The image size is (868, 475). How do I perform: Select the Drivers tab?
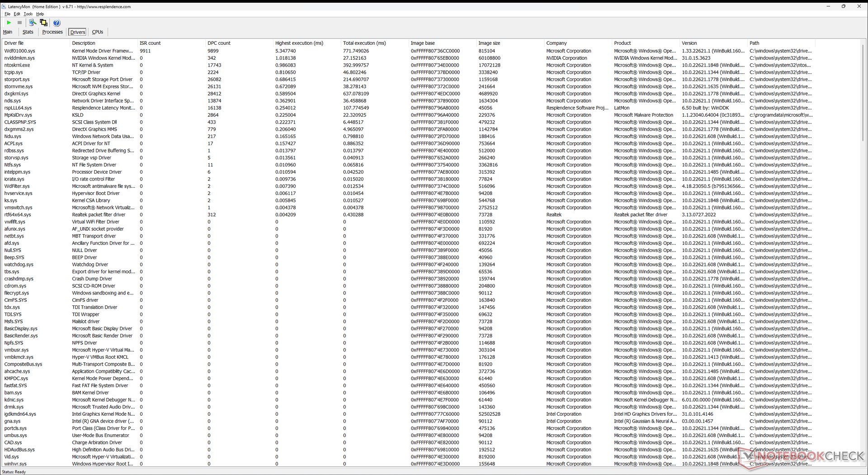pyautogui.click(x=78, y=32)
